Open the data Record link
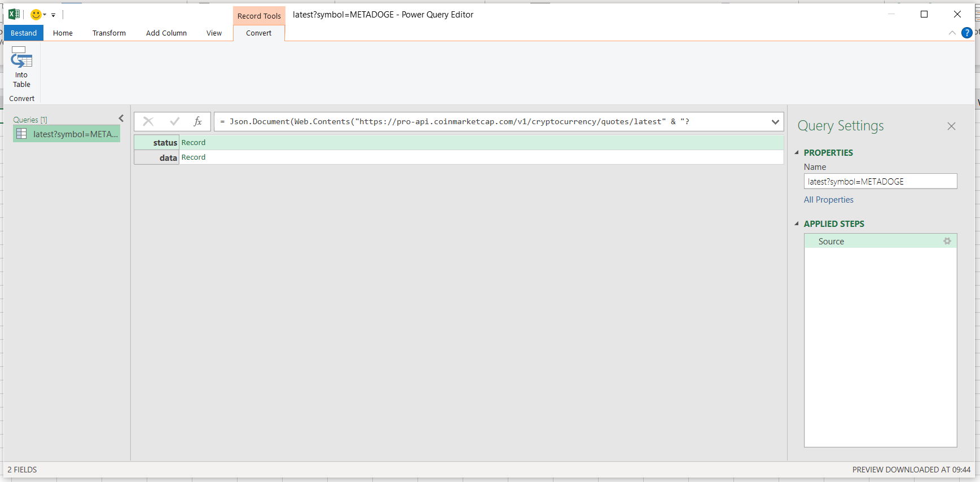The height and width of the screenshot is (482, 980). pos(194,157)
